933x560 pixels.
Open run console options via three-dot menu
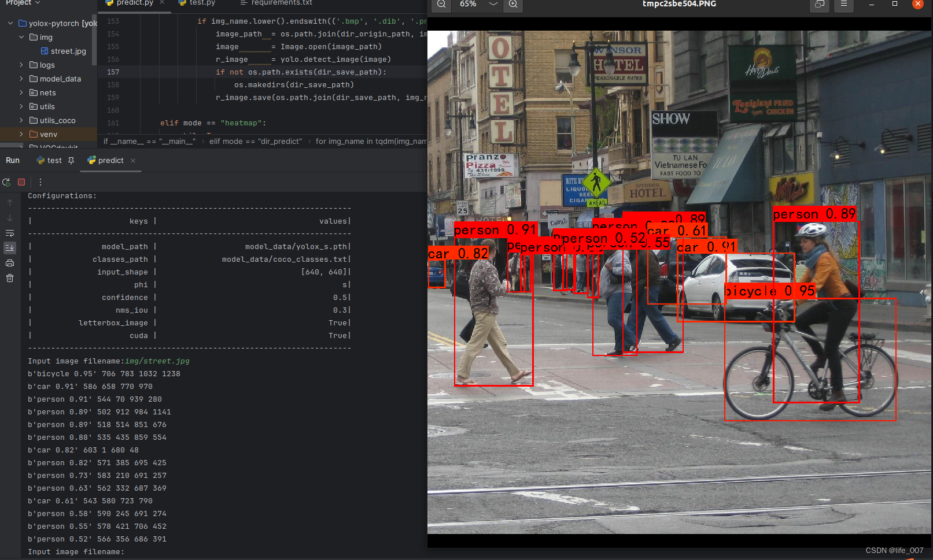coord(40,181)
